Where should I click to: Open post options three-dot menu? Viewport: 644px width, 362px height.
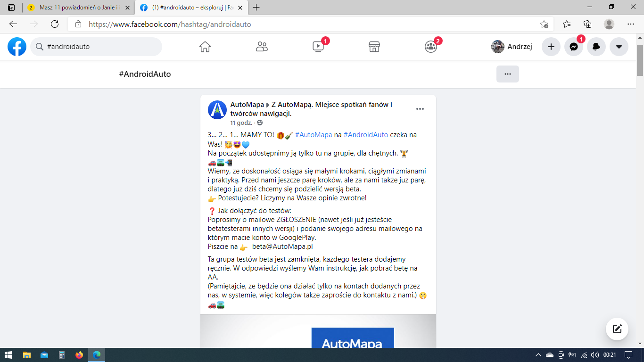coord(420,109)
